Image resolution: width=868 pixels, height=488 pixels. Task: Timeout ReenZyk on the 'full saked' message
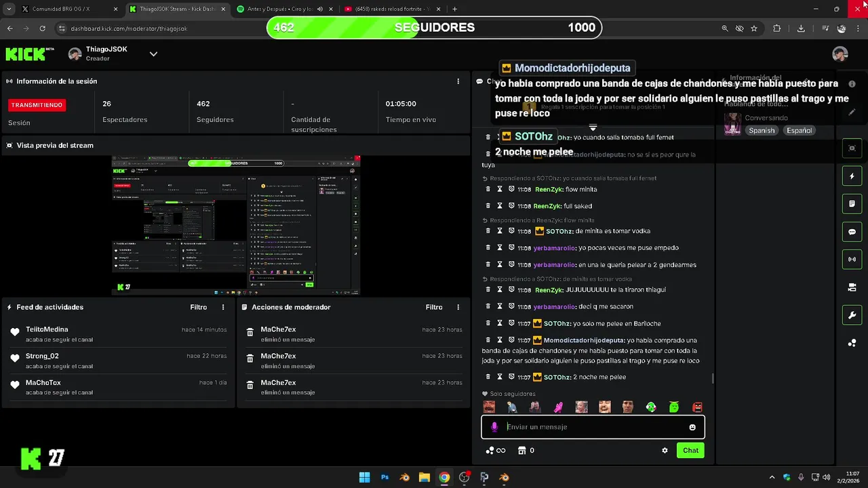pyautogui.click(x=500, y=206)
